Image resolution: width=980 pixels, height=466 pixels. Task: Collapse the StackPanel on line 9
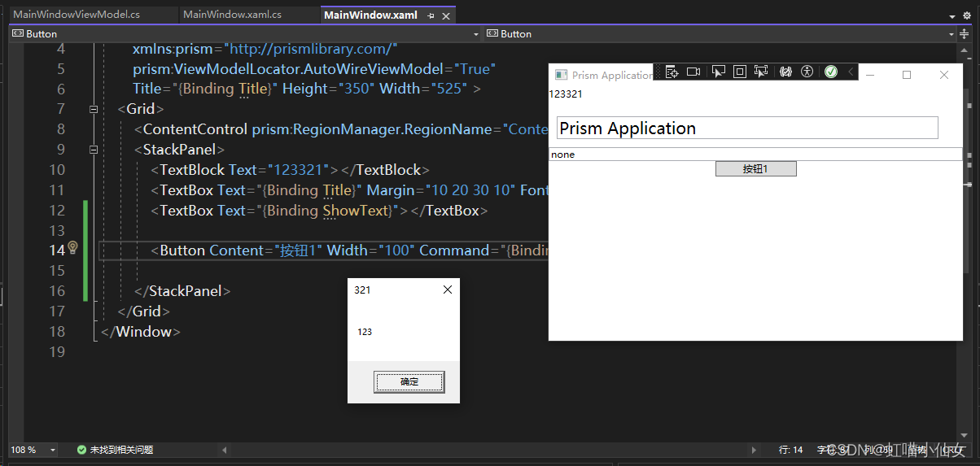93,150
